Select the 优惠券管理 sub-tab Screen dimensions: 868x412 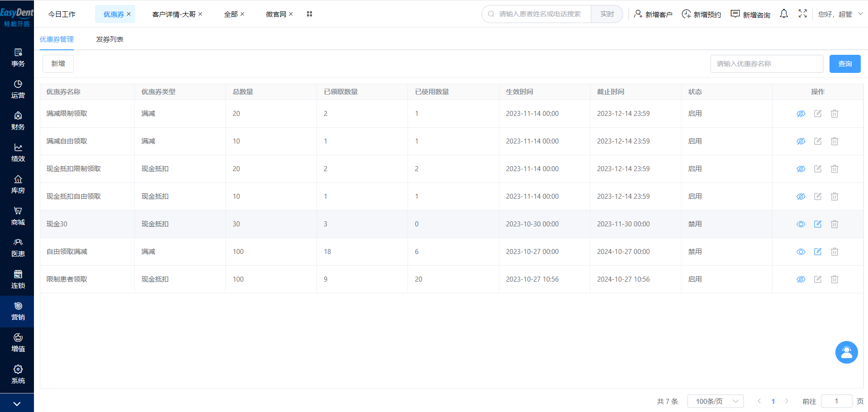click(x=57, y=39)
